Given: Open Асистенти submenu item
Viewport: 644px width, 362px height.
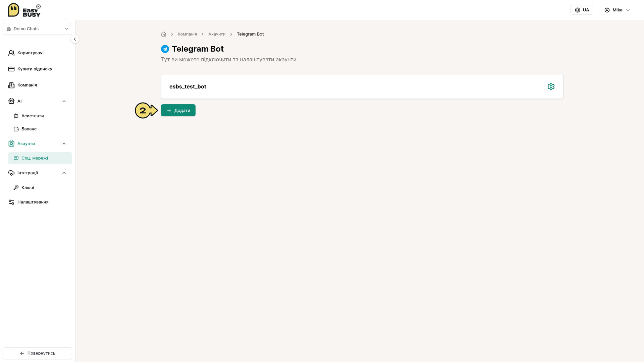Looking at the screenshot, I should point(40,116).
